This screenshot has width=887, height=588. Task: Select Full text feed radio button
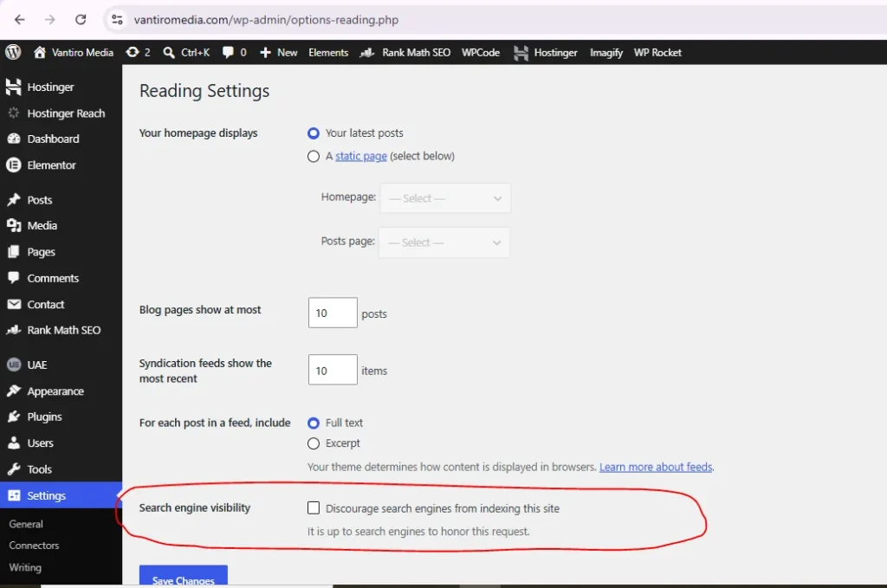tap(314, 423)
